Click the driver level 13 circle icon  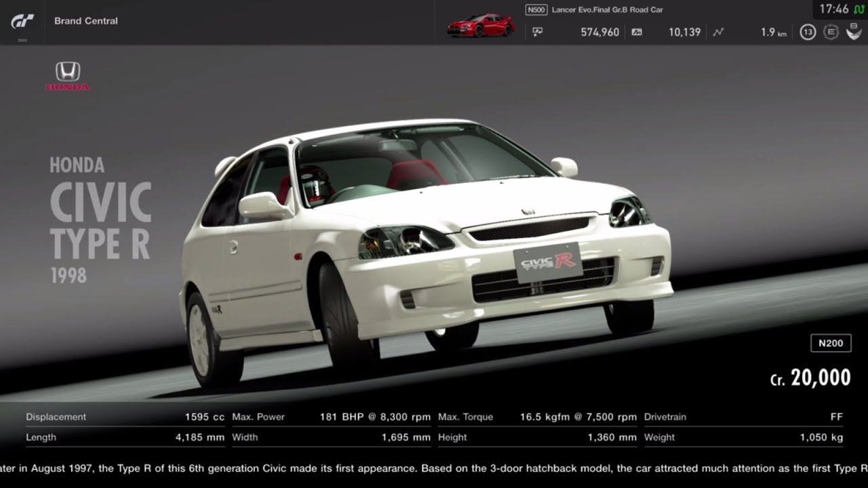pyautogui.click(x=807, y=32)
